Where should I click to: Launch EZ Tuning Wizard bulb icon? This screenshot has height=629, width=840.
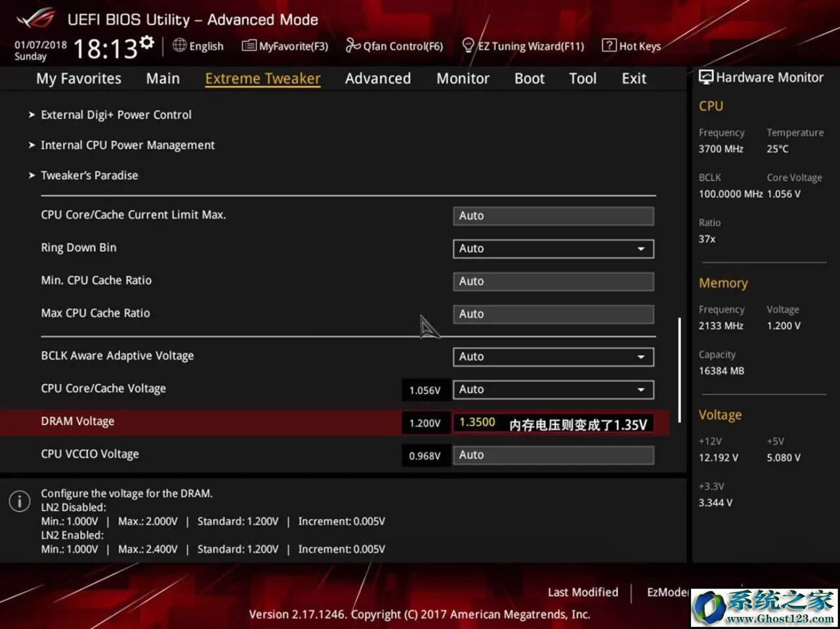pyautogui.click(x=468, y=45)
